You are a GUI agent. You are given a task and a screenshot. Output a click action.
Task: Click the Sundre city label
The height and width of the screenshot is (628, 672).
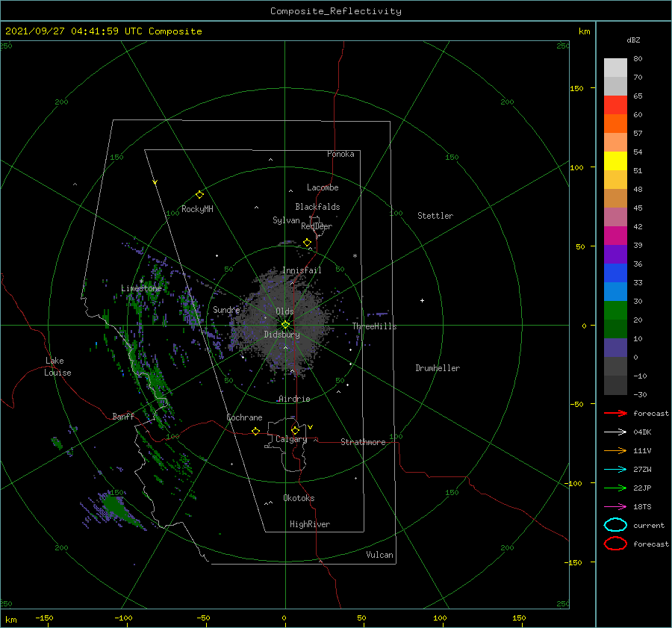(226, 309)
